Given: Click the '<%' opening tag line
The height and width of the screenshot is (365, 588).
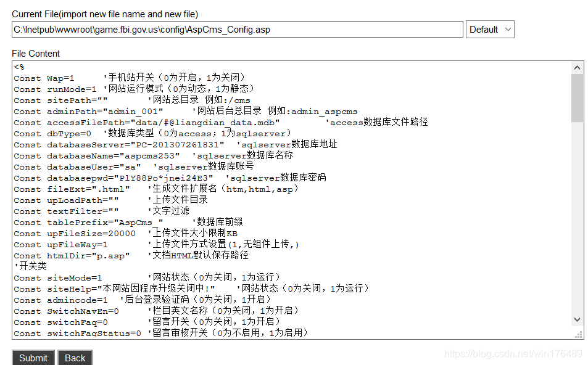Looking at the screenshot, I should point(19,67).
